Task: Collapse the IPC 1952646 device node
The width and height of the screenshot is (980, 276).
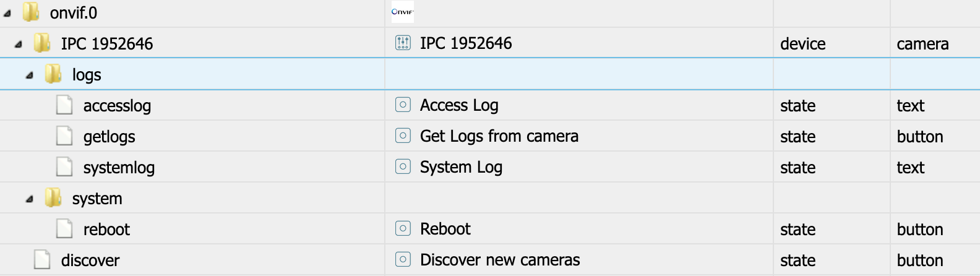Action: click(19, 44)
